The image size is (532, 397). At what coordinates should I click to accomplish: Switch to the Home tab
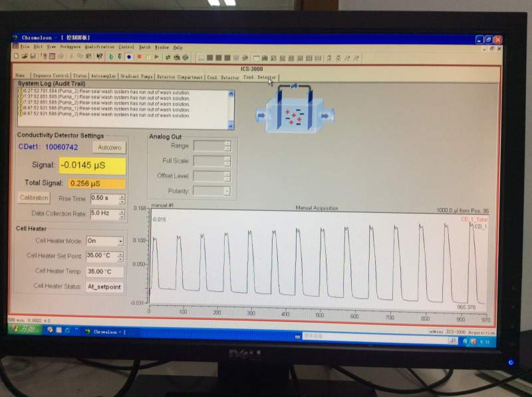point(21,75)
